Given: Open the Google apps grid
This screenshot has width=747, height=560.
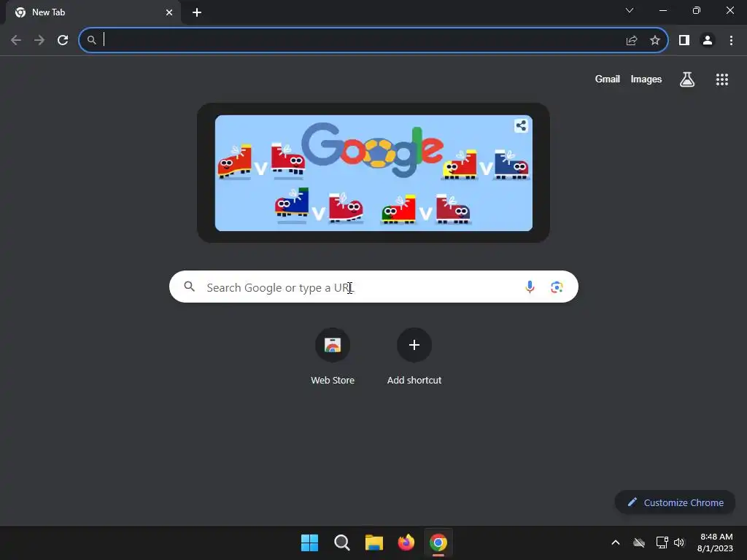Looking at the screenshot, I should (721, 79).
